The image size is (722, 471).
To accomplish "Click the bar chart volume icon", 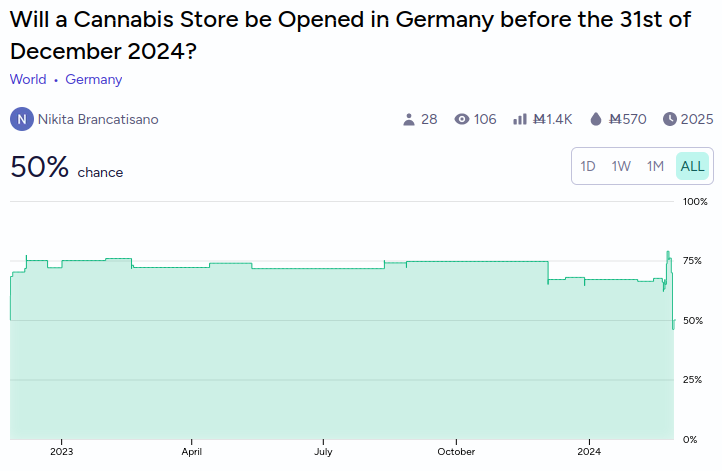I will click(520, 120).
